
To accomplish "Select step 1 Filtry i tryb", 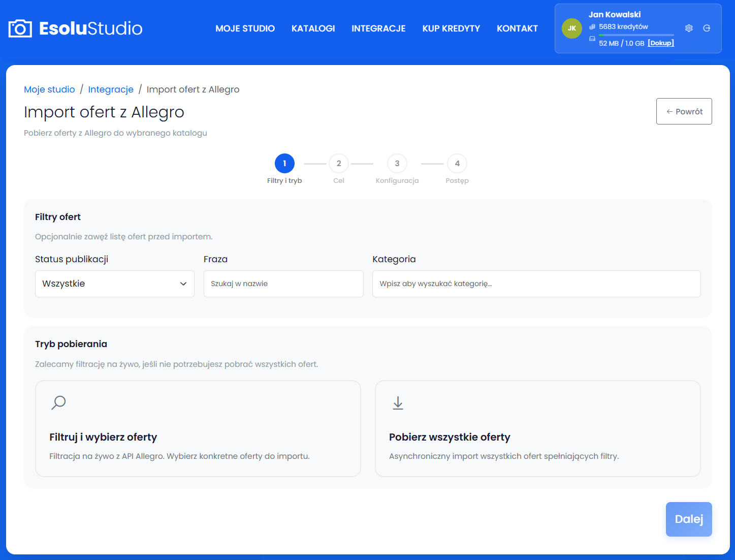I will 284,169.
